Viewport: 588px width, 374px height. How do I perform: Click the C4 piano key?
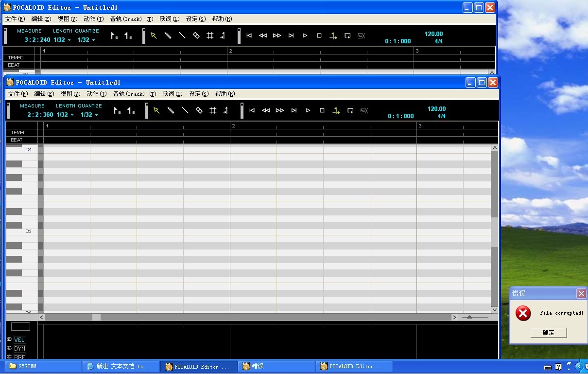click(22, 150)
